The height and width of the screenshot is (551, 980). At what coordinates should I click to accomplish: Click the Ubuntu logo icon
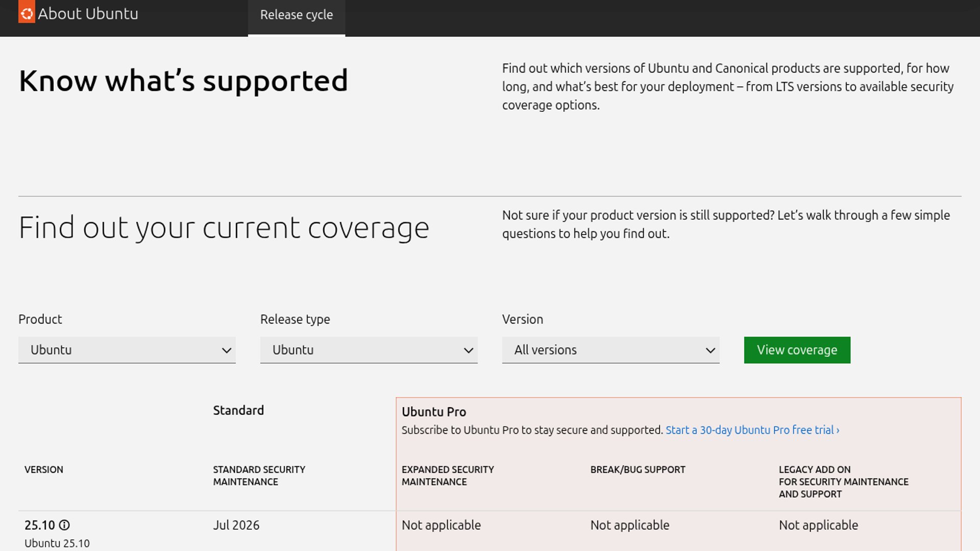click(27, 13)
